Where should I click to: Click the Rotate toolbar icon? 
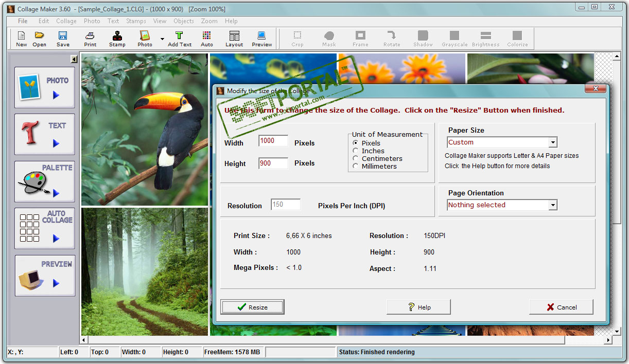coord(392,39)
